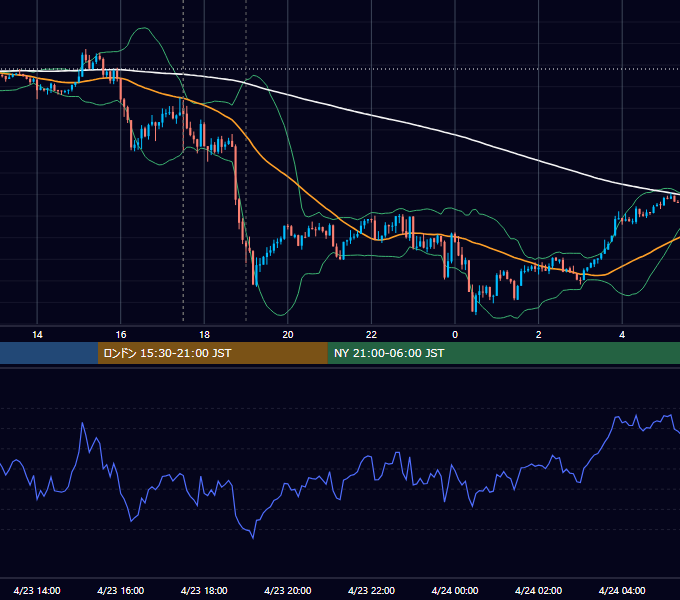
Task: Click the 4/24 00:00 time label
Action: click(455, 590)
